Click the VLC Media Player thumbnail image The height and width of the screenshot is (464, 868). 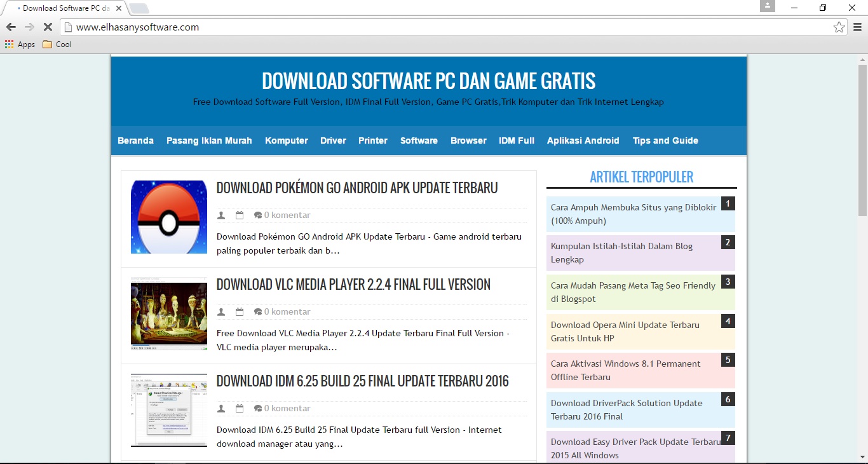click(169, 314)
